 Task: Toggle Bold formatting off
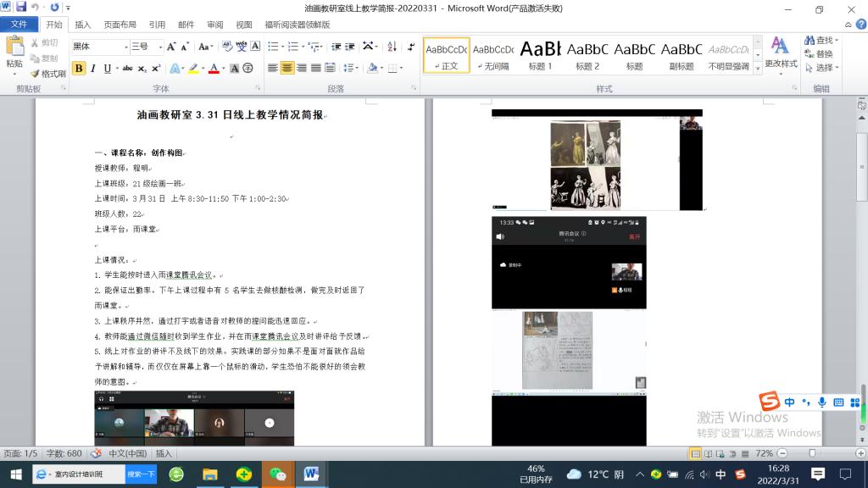pyautogui.click(x=79, y=69)
